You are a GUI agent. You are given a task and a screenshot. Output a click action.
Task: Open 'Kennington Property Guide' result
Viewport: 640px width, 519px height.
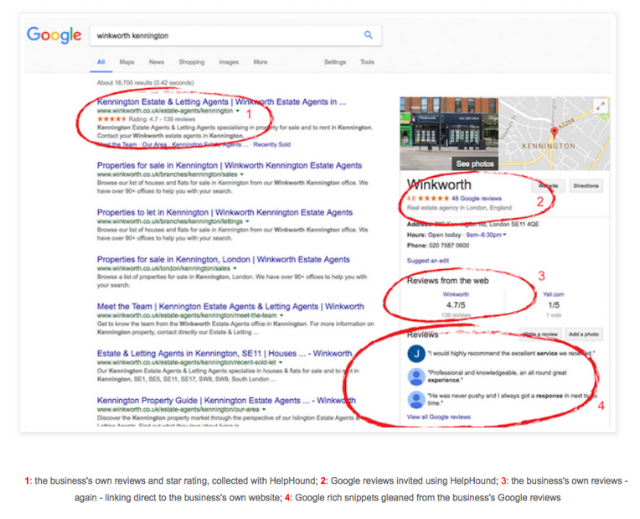[226, 400]
